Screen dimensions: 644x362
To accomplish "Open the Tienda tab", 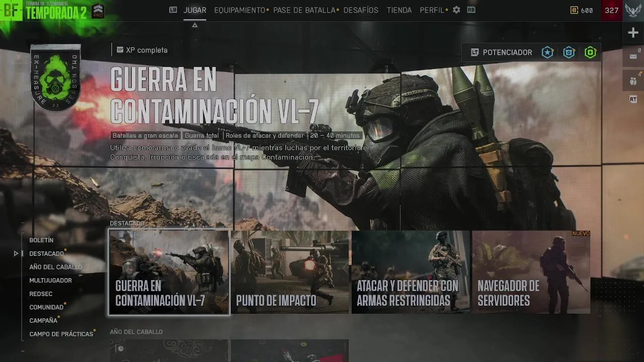I will point(399,10).
